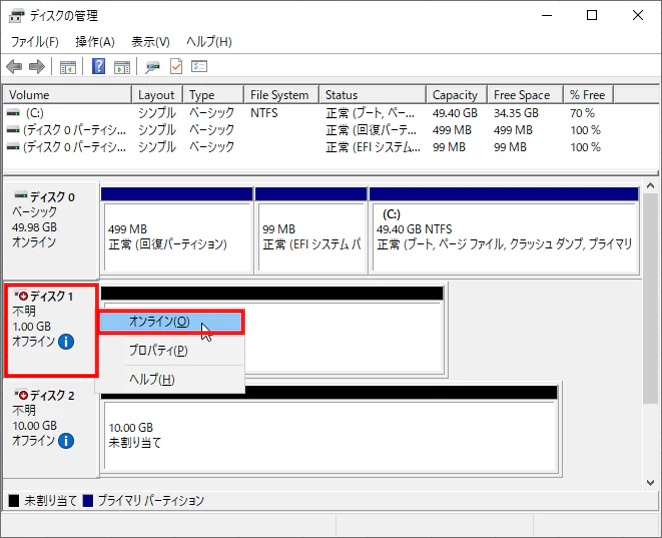Sort by the Volume column header
This screenshot has height=538, width=662.
tap(68, 95)
